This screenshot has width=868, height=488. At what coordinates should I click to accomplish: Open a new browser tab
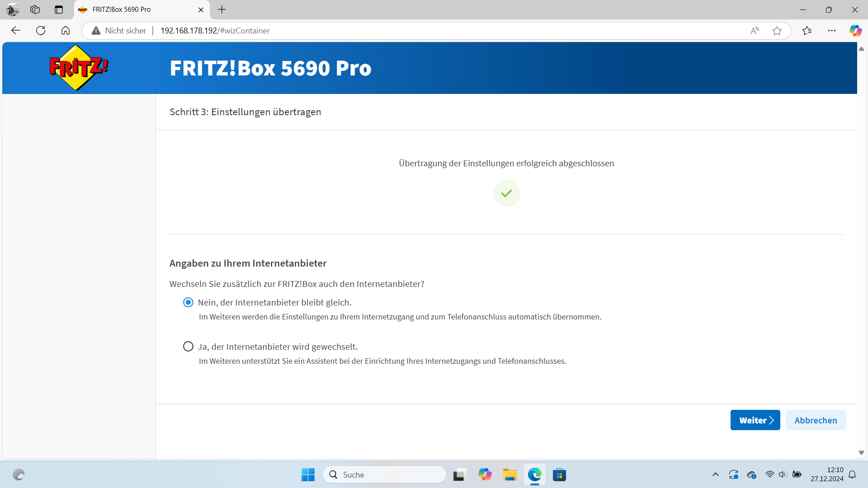tap(222, 9)
